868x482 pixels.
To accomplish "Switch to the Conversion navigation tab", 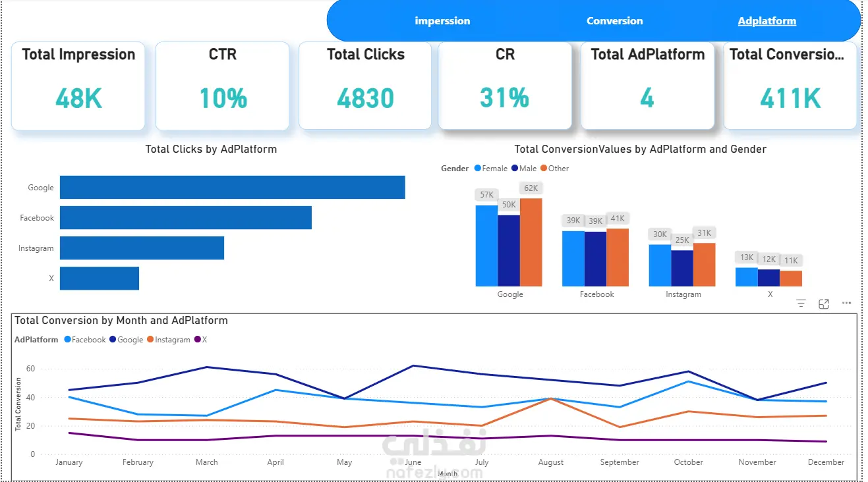I will pos(615,21).
